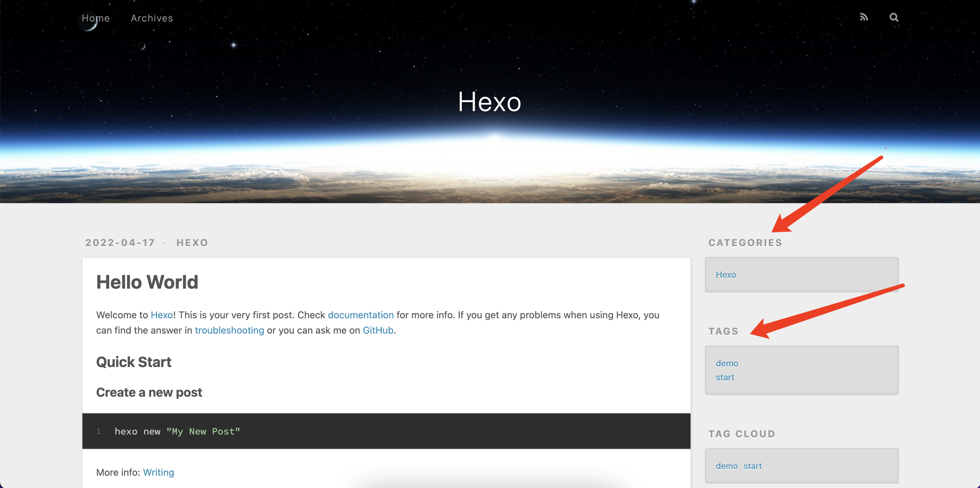This screenshot has height=488, width=980.
Task: Visit the Hexo category in the sidebar
Action: pyautogui.click(x=726, y=274)
